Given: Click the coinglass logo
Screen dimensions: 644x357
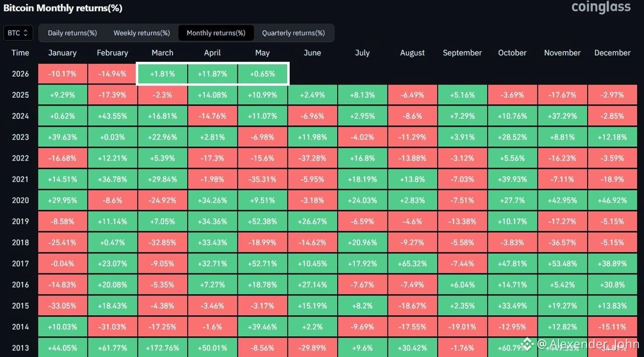Looking at the screenshot, I should (x=601, y=7).
